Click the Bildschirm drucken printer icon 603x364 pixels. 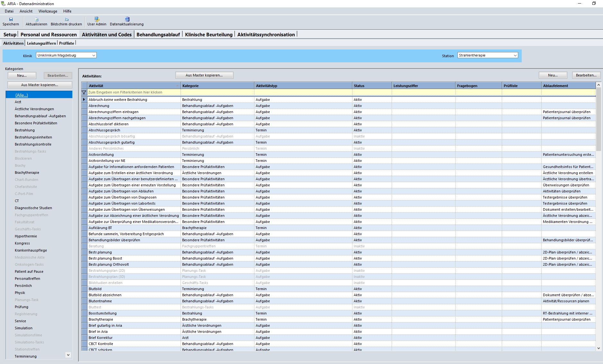pyautogui.click(x=67, y=19)
